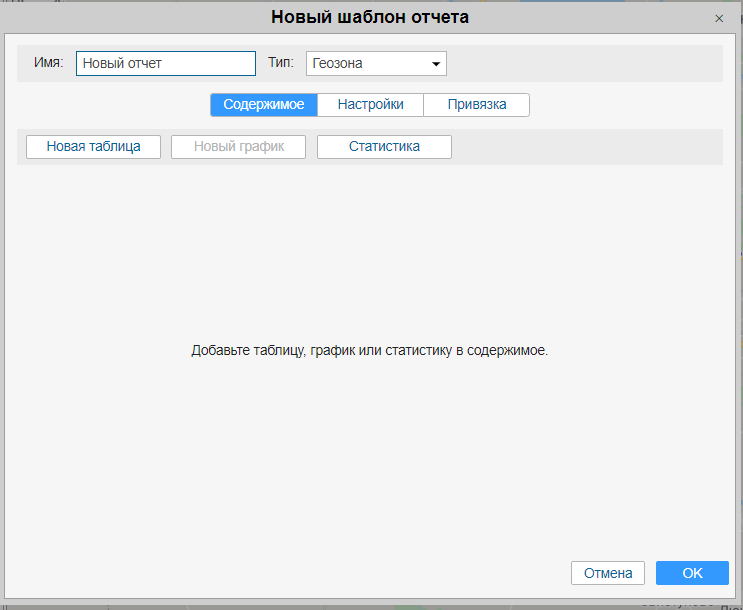Close the new report template dialog
This screenshot has height=610, width=743.
coord(718,18)
